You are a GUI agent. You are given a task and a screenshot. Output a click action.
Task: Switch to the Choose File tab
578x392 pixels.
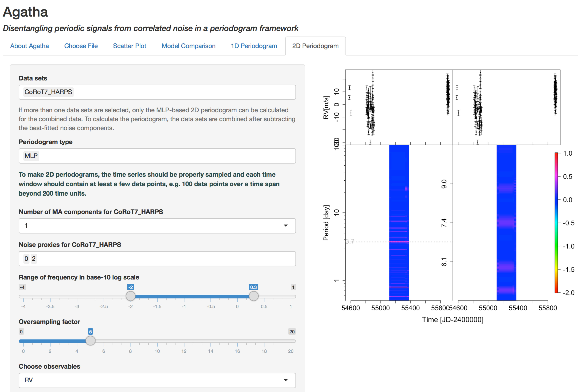click(81, 46)
